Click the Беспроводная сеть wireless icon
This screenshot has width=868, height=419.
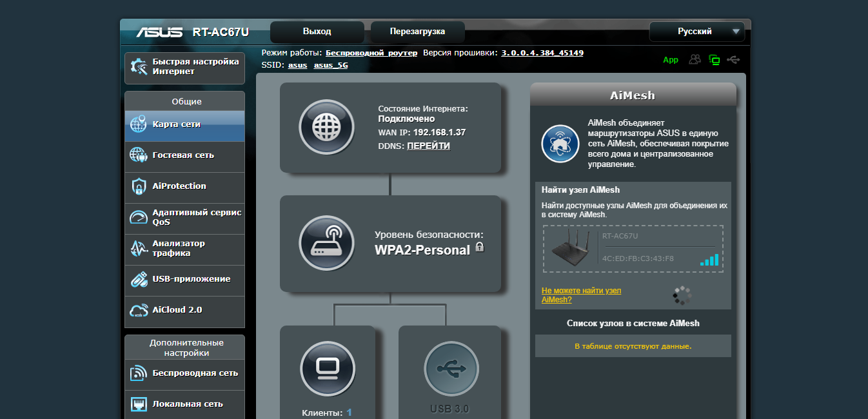point(139,373)
